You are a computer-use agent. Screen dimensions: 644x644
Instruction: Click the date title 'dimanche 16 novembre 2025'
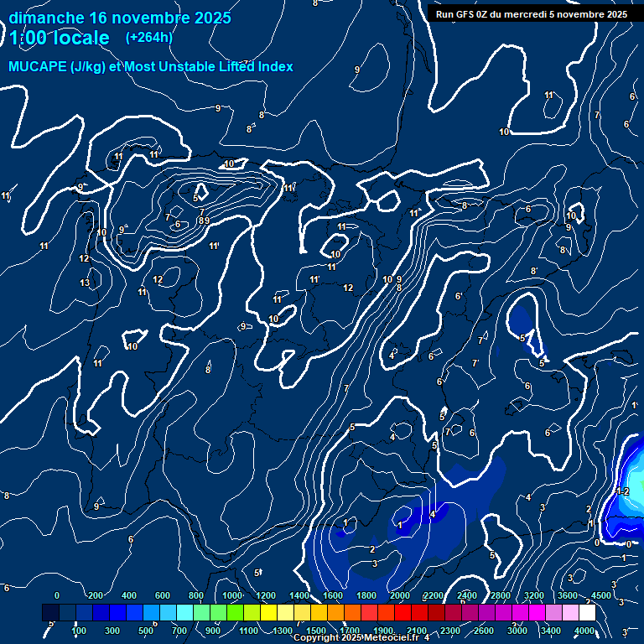[x=120, y=18]
